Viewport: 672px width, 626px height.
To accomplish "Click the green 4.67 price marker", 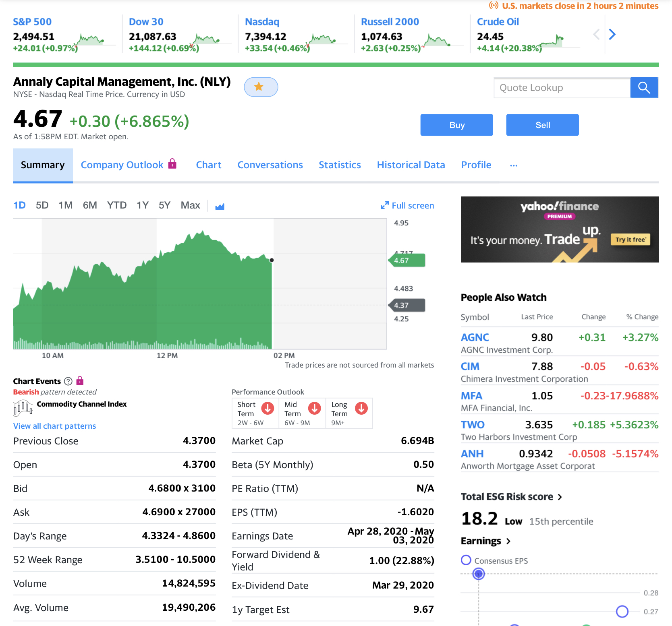I will pyautogui.click(x=407, y=260).
